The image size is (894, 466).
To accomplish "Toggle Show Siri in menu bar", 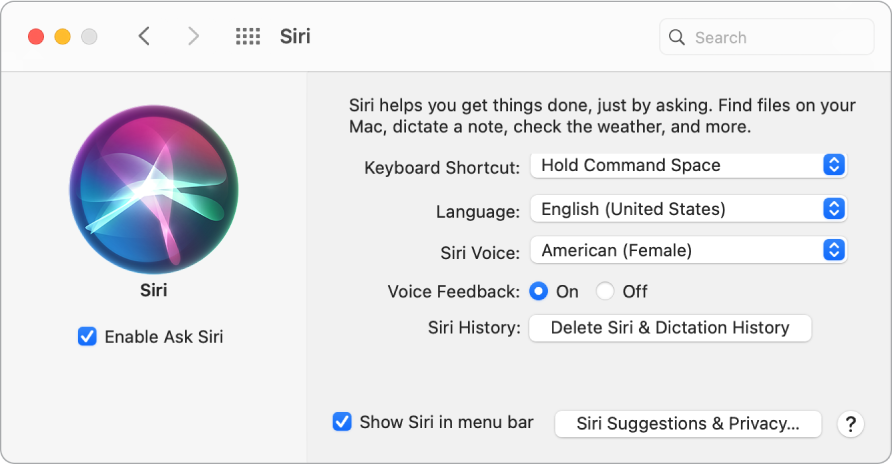I will tap(342, 422).
